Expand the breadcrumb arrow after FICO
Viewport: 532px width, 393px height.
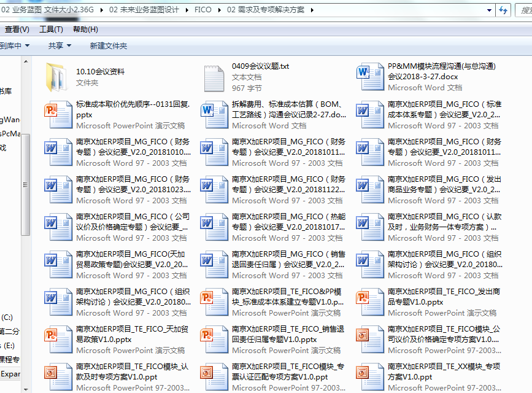coord(218,10)
